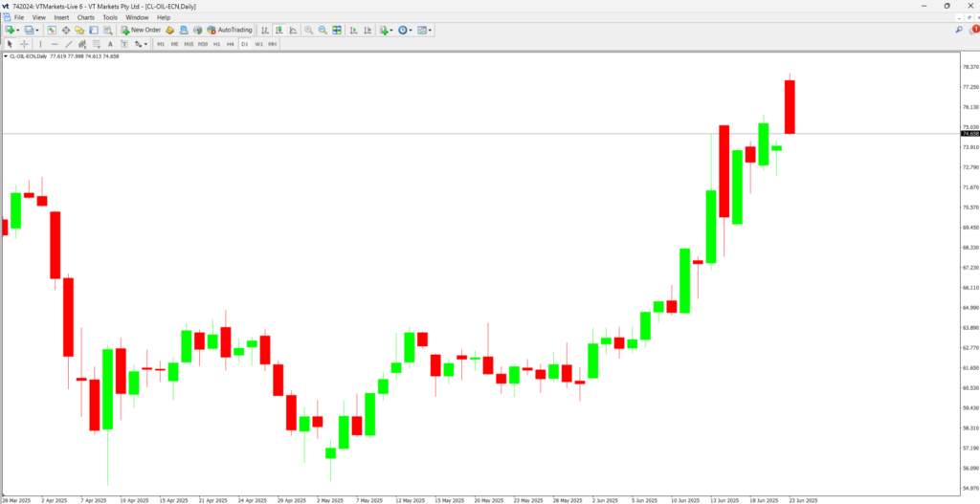Zoom in on the chart

309,30
